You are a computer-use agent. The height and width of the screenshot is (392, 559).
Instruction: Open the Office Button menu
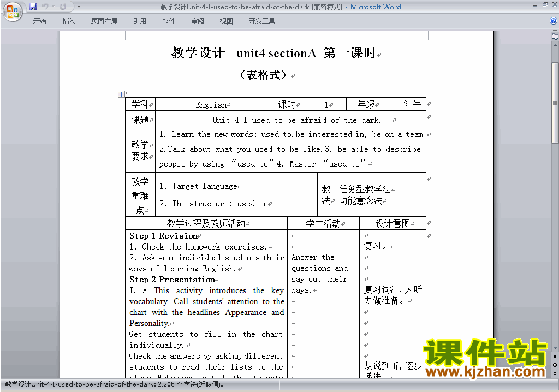click(x=13, y=11)
